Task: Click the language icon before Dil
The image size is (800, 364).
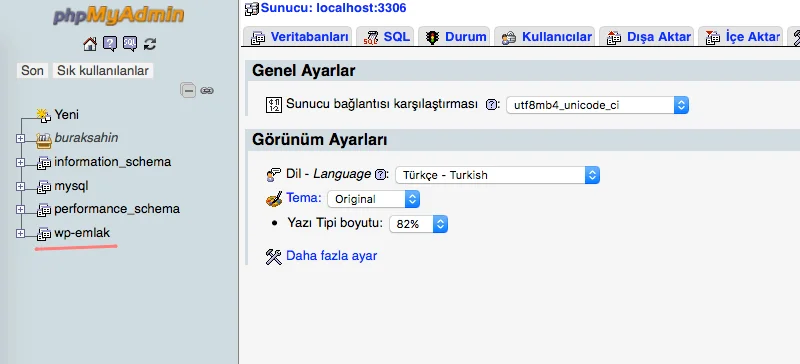Action: (x=273, y=175)
